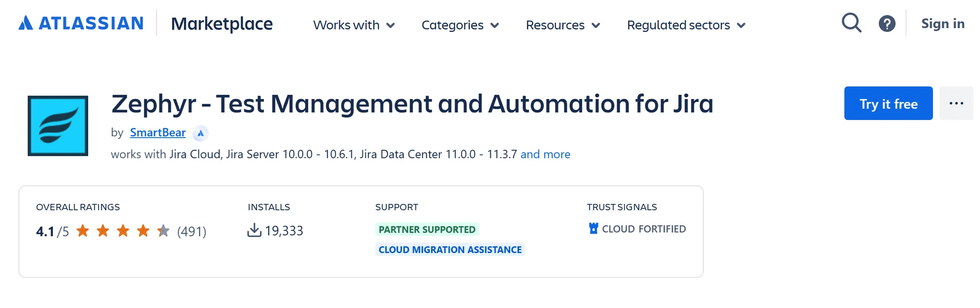
Task: Open the search magnifier icon
Action: click(x=852, y=23)
